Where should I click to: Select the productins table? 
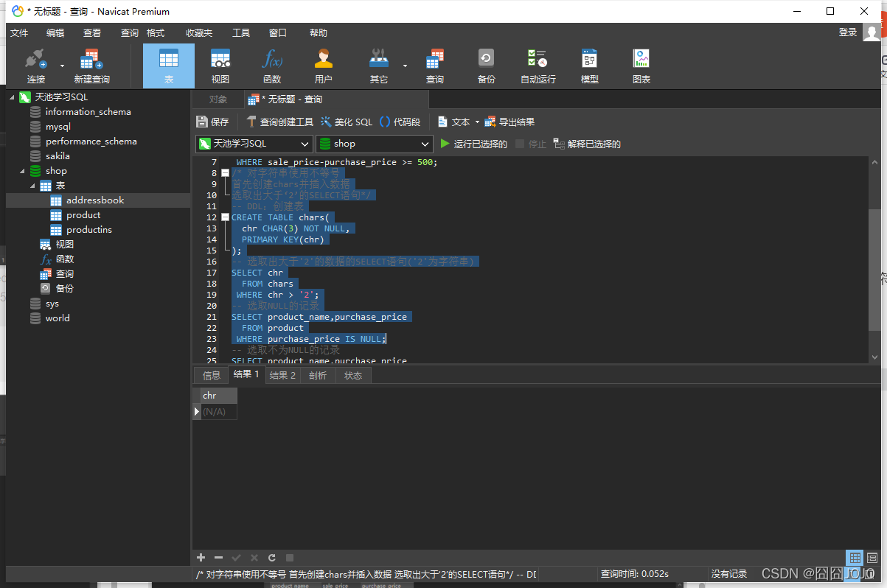pyautogui.click(x=89, y=229)
